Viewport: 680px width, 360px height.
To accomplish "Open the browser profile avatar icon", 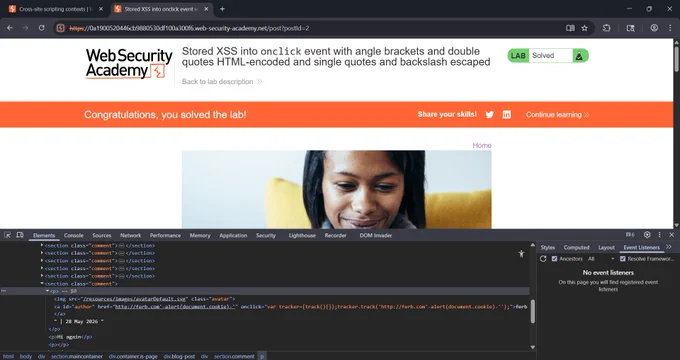I will click(654, 28).
